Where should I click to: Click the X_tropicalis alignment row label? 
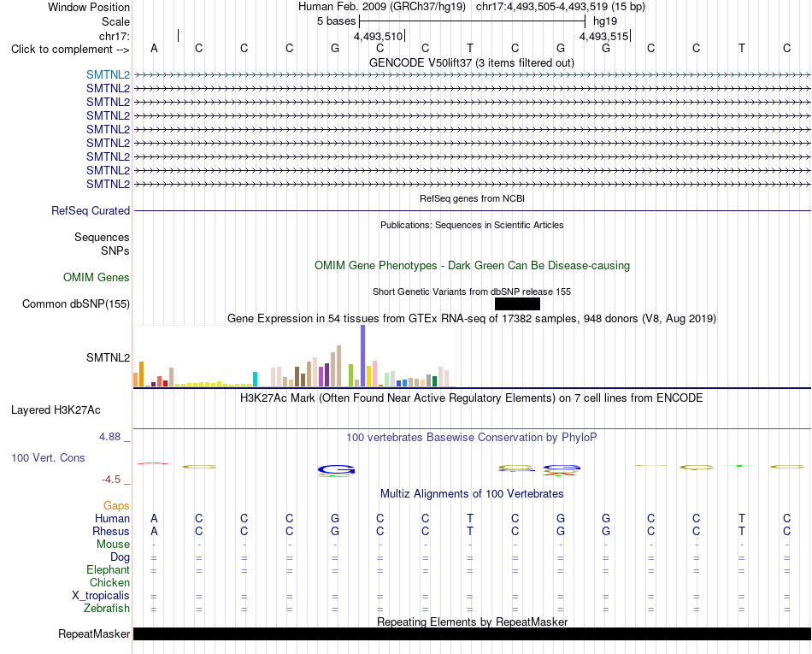tap(101, 596)
